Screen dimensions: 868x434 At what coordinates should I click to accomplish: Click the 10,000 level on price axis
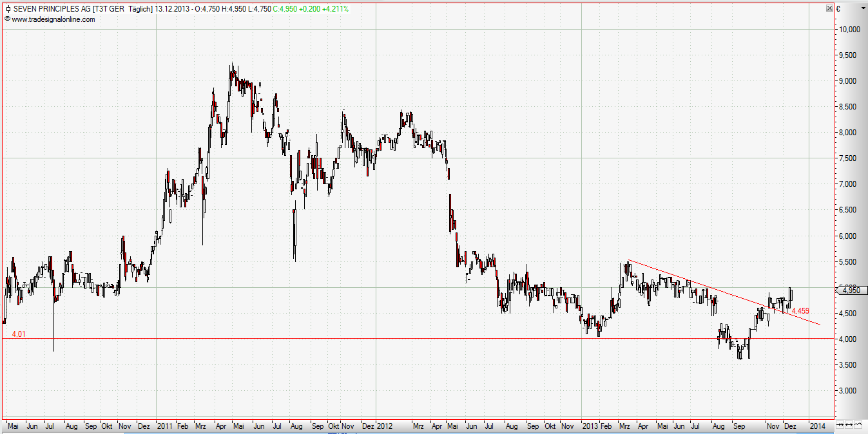pyautogui.click(x=850, y=30)
